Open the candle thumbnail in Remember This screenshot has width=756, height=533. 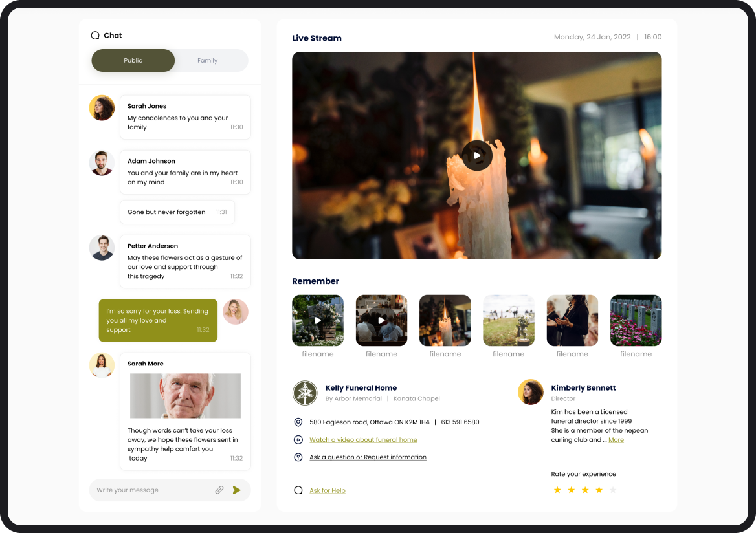[445, 320]
